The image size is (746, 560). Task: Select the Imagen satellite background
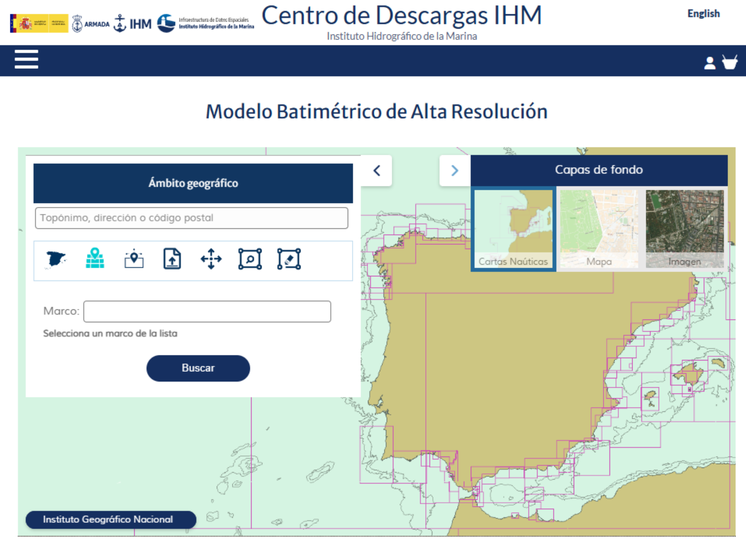tap(685, 229)
